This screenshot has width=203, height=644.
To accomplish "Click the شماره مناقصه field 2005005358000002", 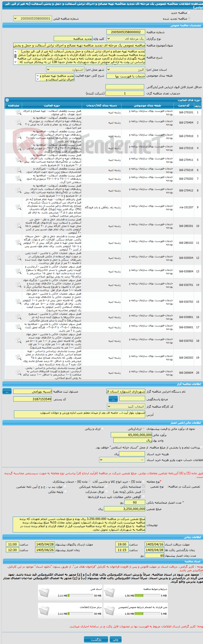I will (x=126, y=32).
